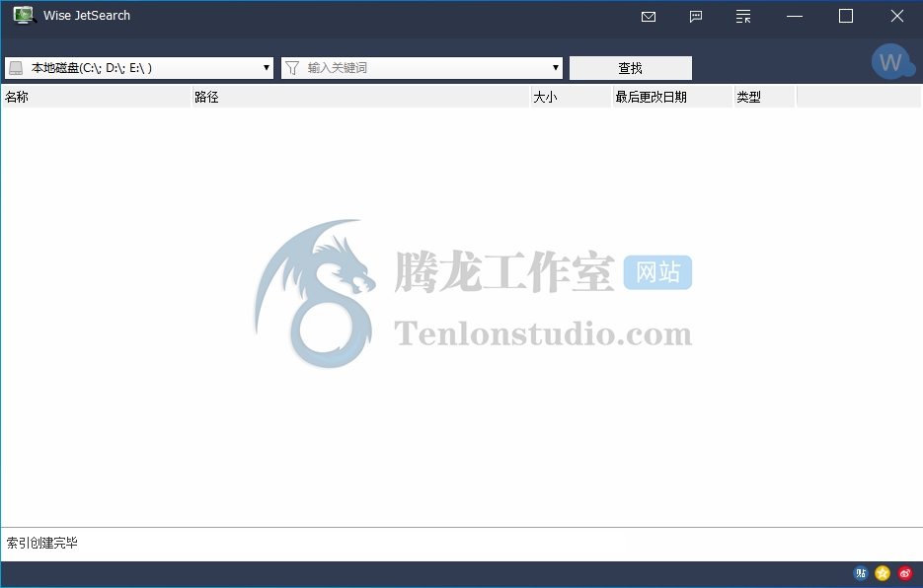Click the yellow star share icon
This screenshot has width=923, height=588.
[883, 572]
